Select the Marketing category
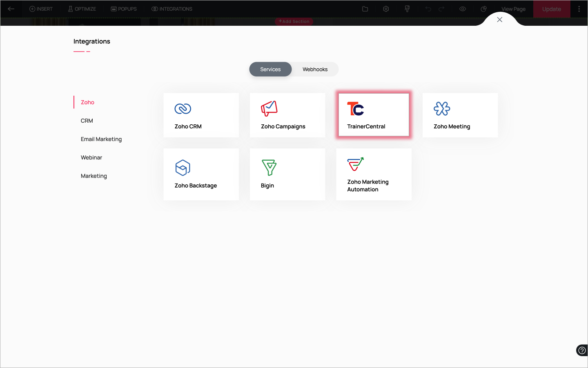This screenshot has width=588, height=368. pyautogui.click(x=94, y=176)
